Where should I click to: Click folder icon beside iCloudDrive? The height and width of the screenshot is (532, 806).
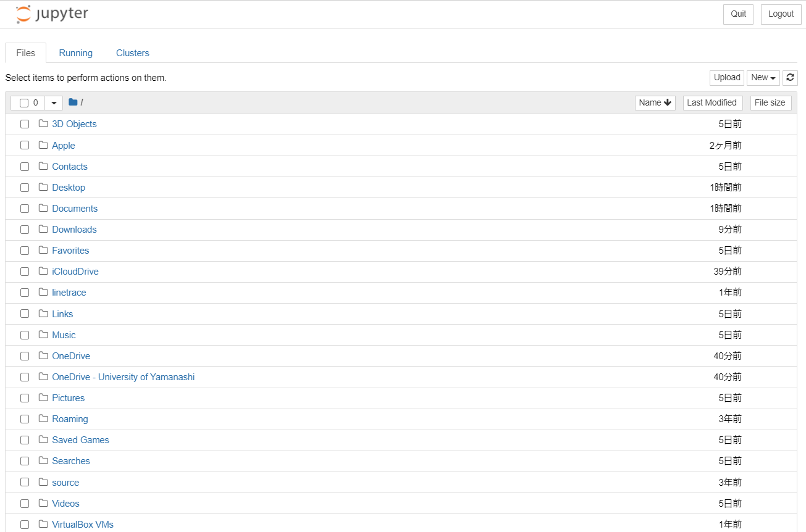[x=43, y=271]
